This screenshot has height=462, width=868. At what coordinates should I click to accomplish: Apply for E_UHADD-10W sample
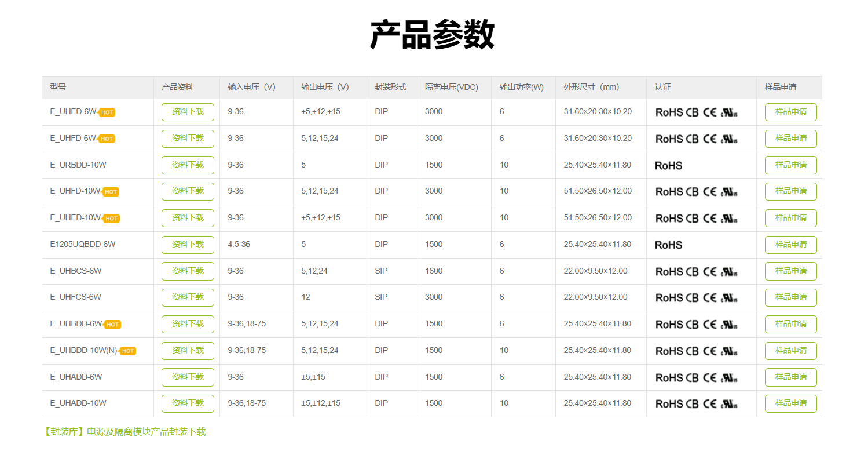(790, 403)
